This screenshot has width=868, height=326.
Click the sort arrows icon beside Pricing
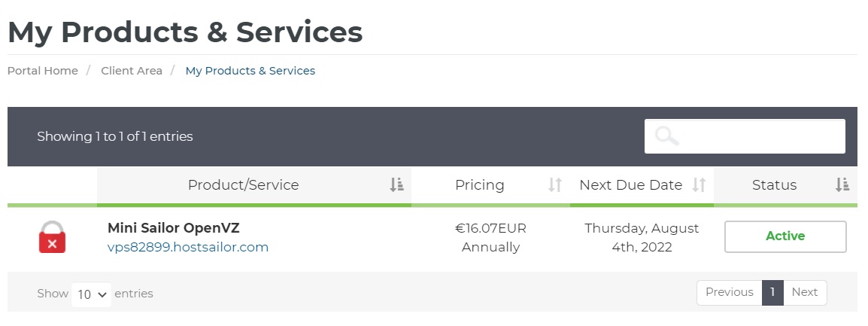[555, 185]
